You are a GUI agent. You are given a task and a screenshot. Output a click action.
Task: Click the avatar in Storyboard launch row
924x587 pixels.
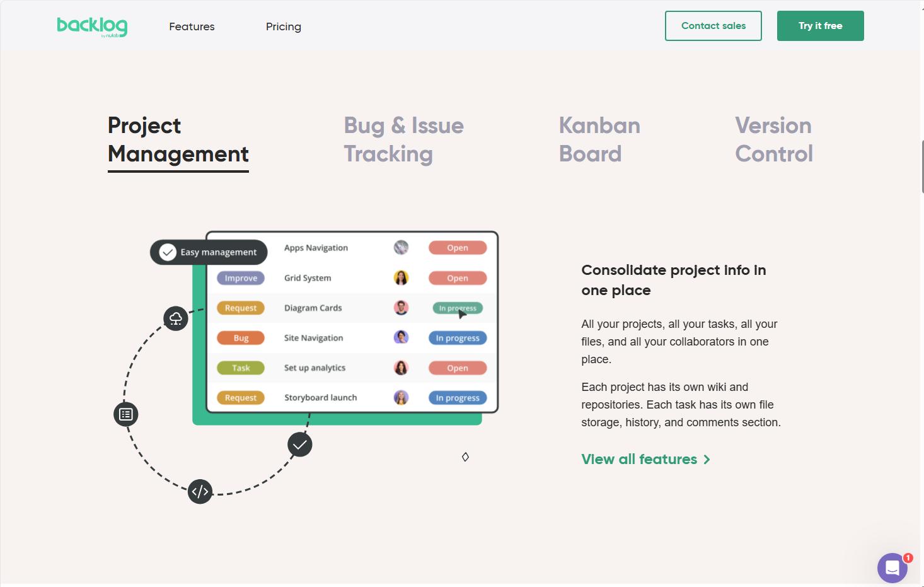tap(401, 397)
